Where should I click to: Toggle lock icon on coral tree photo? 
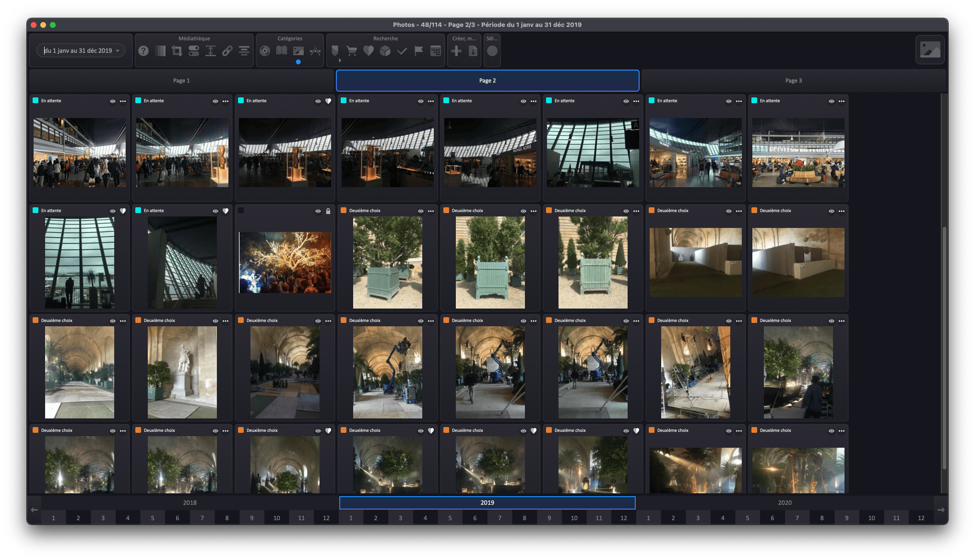[328, 211]
